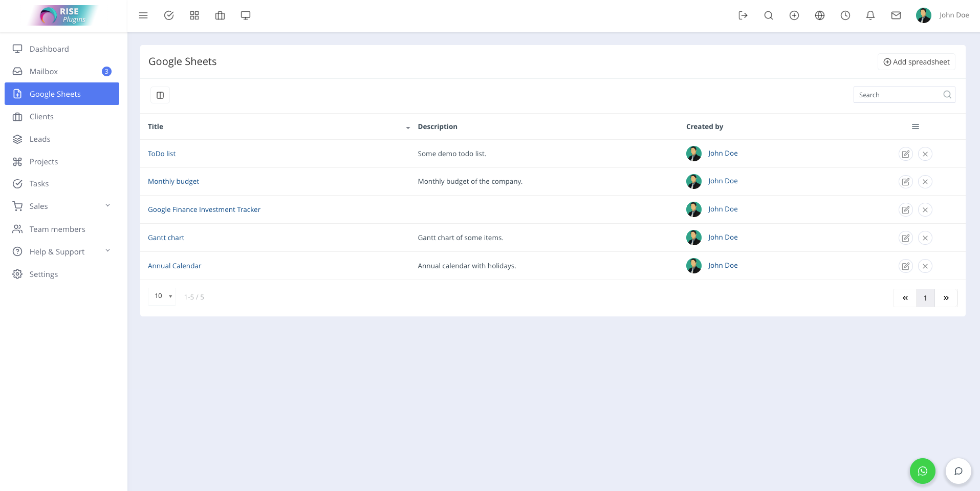This screenshot has height=491, width=980.
Task: Open Mailbox in sidebar
Action: pos(62,72)
